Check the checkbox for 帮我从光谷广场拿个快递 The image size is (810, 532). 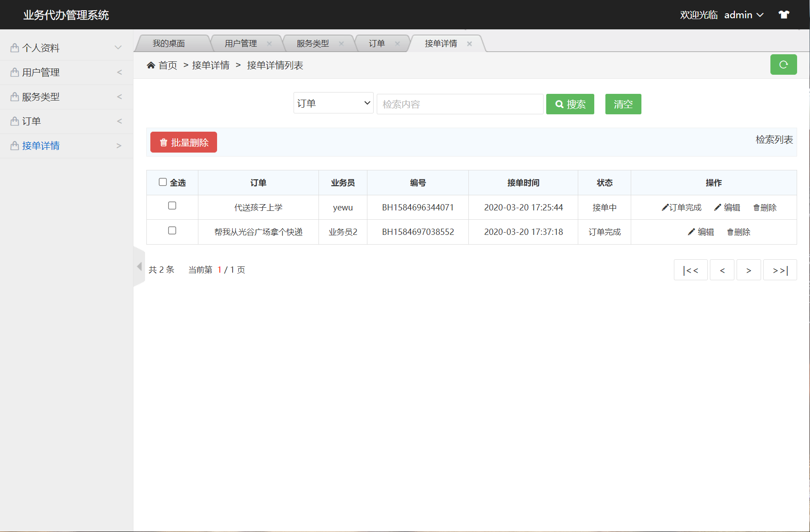coord(172,230)
